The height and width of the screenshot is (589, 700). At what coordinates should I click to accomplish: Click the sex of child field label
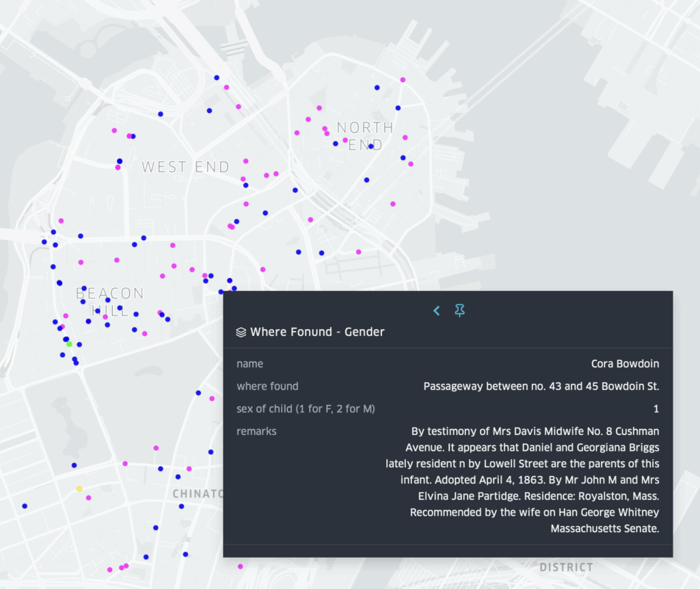click(x=306, y=409)
